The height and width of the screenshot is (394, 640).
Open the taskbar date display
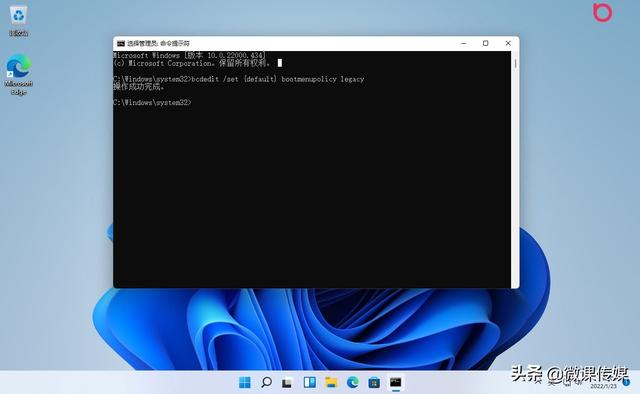coord(603,386)
